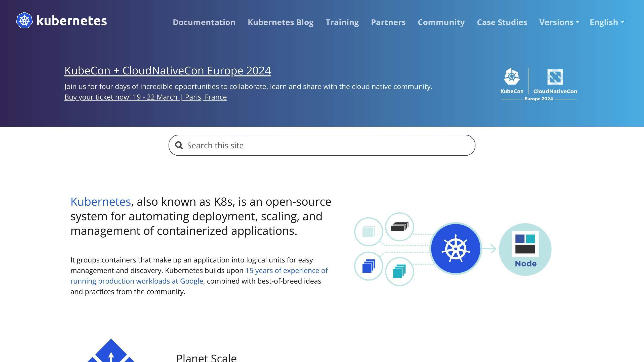
Task: Visit the Case Studies page
Action: tap(502, 22)
